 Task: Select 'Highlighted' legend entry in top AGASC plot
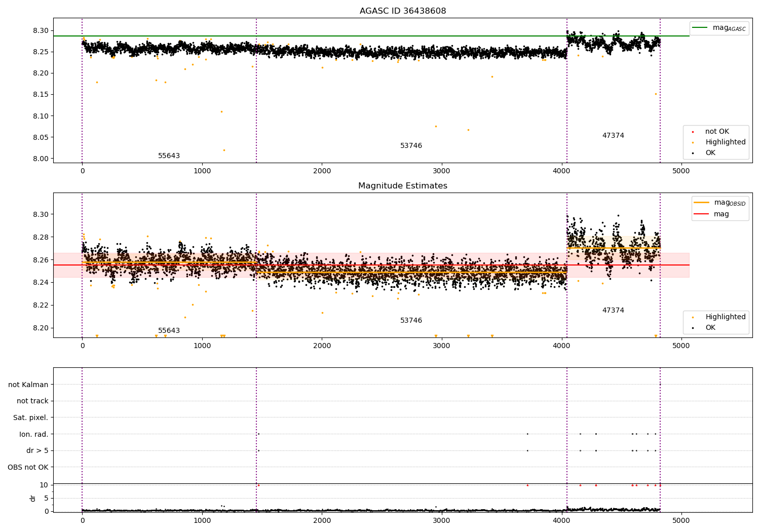726,142
